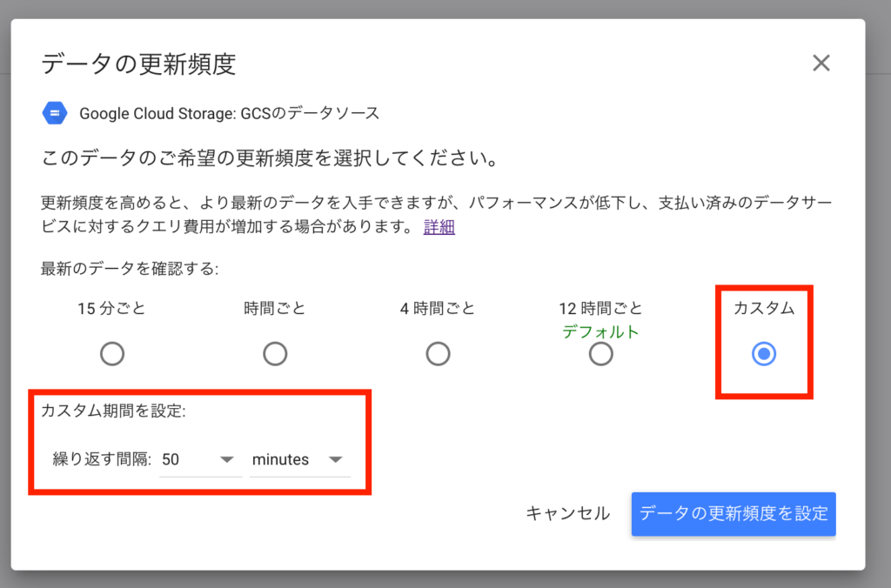Select the カスタム radio button
The height and width of the screenshot is (588, 891).
point(764,354)
